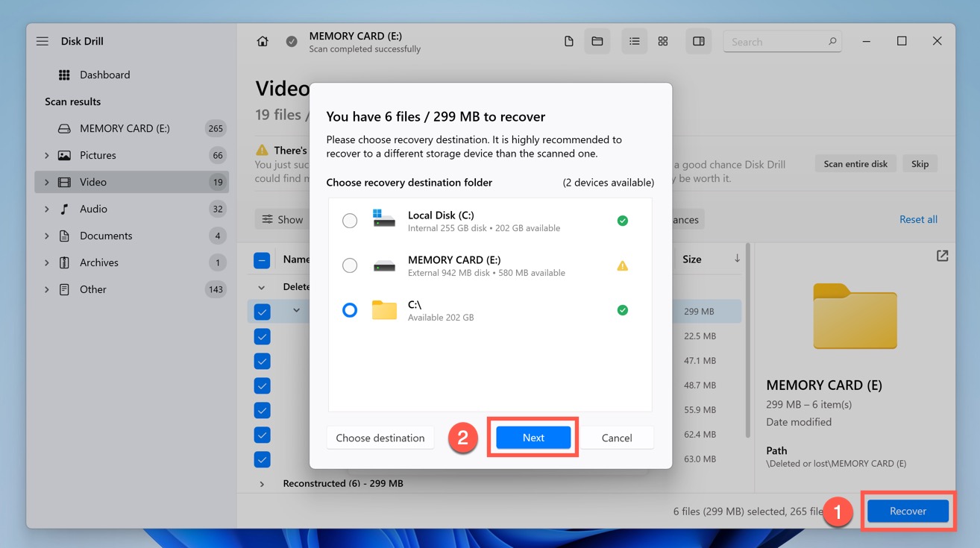
Task: Open Video category in sidebar
Action: [131, 182]
